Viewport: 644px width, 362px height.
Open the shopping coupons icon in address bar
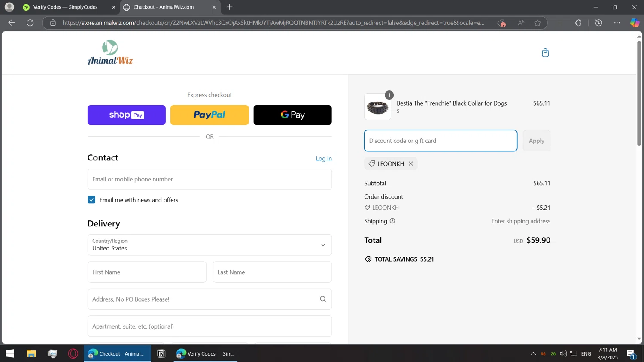tap(501, 23)
